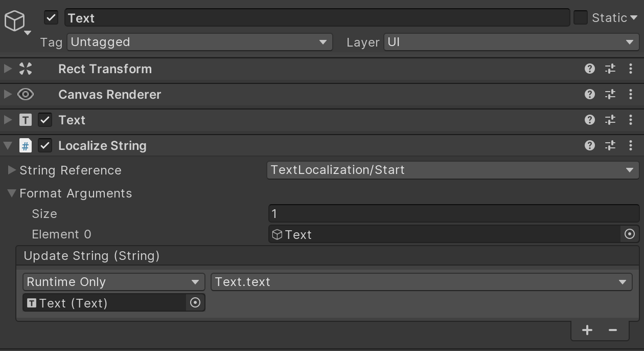Disable the Text component checkbox
The width and height of the screenshot is (644, 351).
tap(45, 120)
